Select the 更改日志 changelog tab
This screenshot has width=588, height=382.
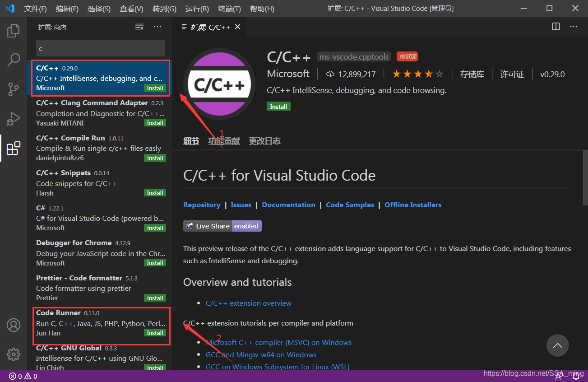tap(265, 141)
